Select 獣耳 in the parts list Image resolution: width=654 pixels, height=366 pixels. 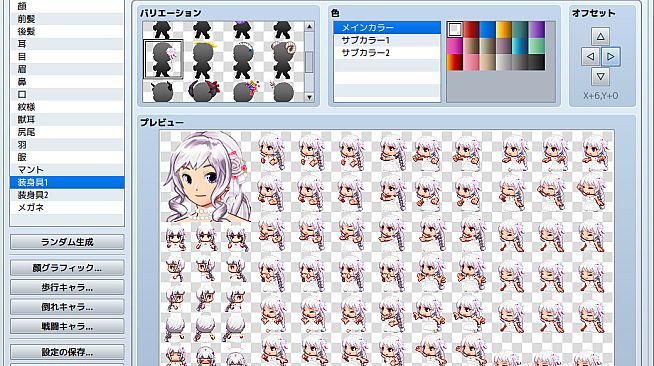pyautogui.click(x=67, y=119)
